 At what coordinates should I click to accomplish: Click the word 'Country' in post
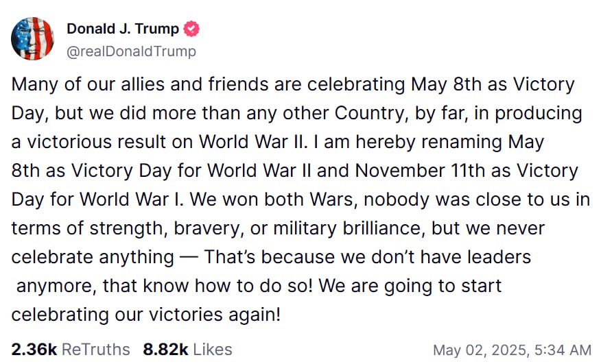(370, 113)
